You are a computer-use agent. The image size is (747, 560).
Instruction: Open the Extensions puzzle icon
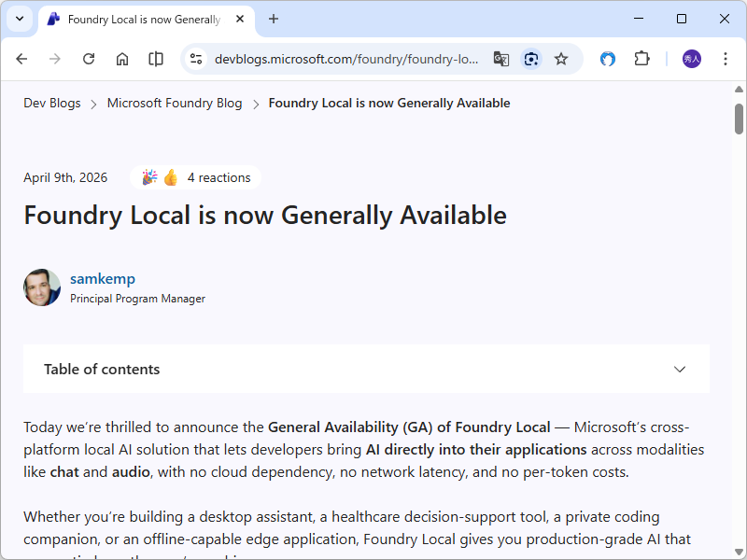pos(641,59)
